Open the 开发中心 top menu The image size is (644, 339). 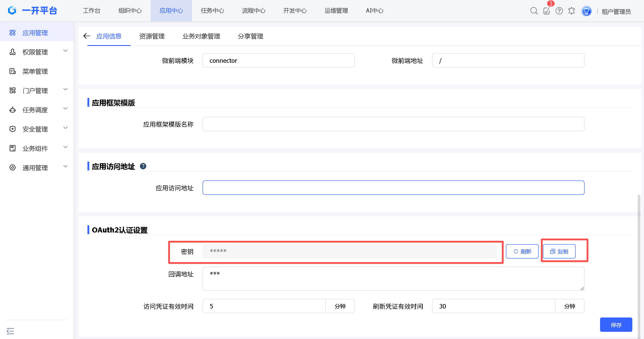point(295,11)
